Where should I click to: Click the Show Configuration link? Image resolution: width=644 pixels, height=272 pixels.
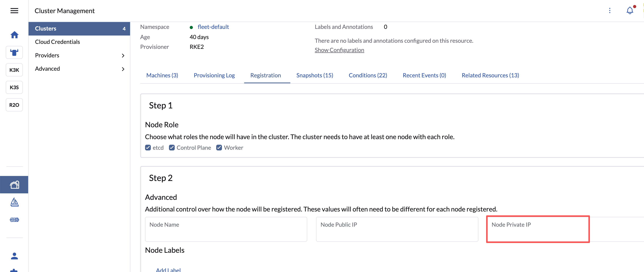(x=339, y=50)
